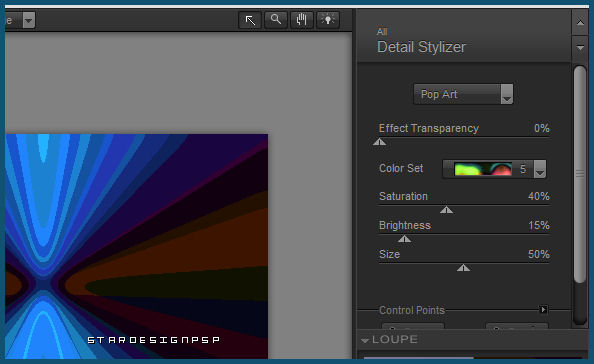Click the Brightness slider handle
The height and width of the screenshot is (364, 594).
point(405,239)
